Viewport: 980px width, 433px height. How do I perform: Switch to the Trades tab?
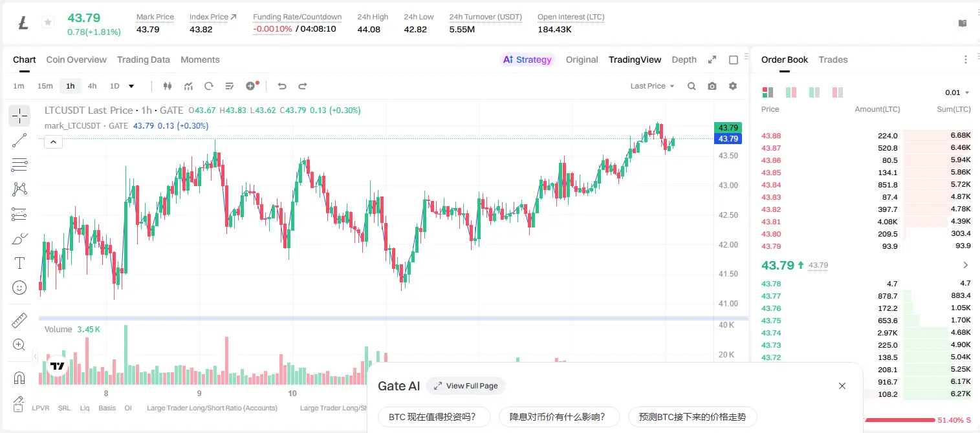833,59
